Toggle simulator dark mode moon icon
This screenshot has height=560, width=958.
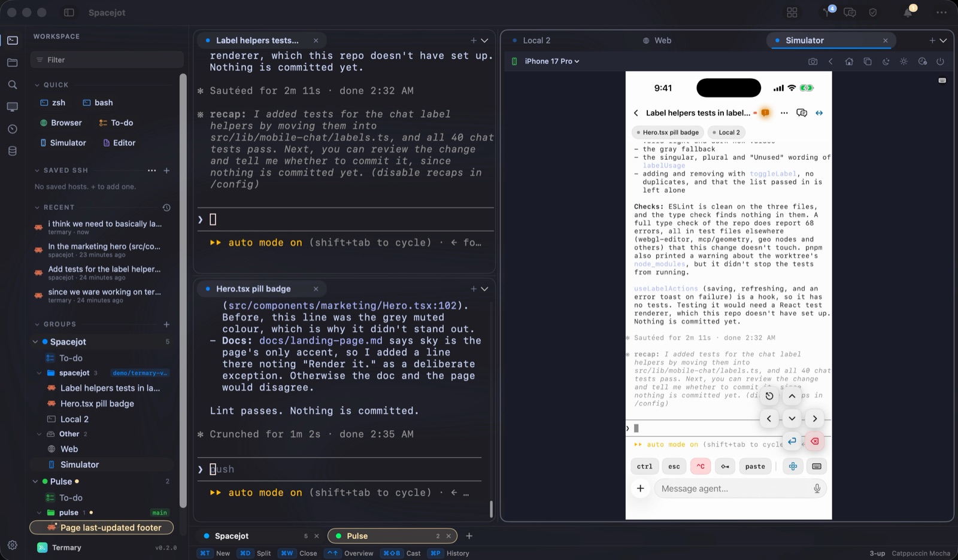(886, 62)
